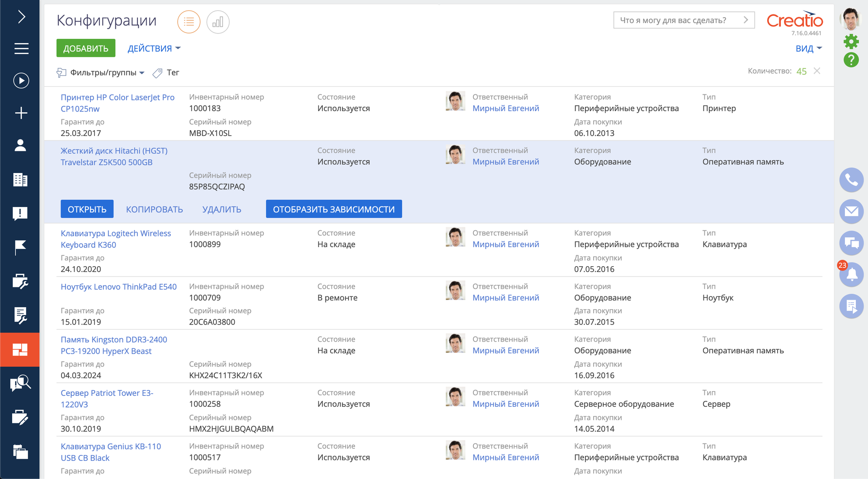Open the email panel button
This screenshot has width=868, height=479.
coord(852,211)
